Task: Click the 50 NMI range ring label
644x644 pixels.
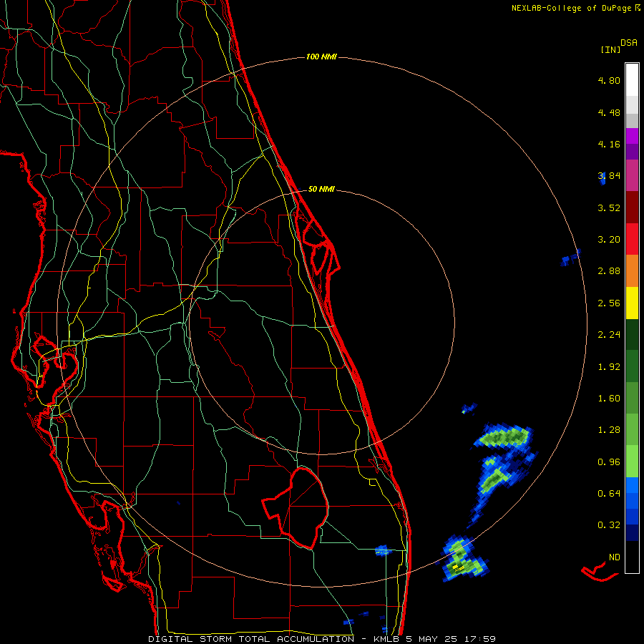Action: [x=321, y=189]
